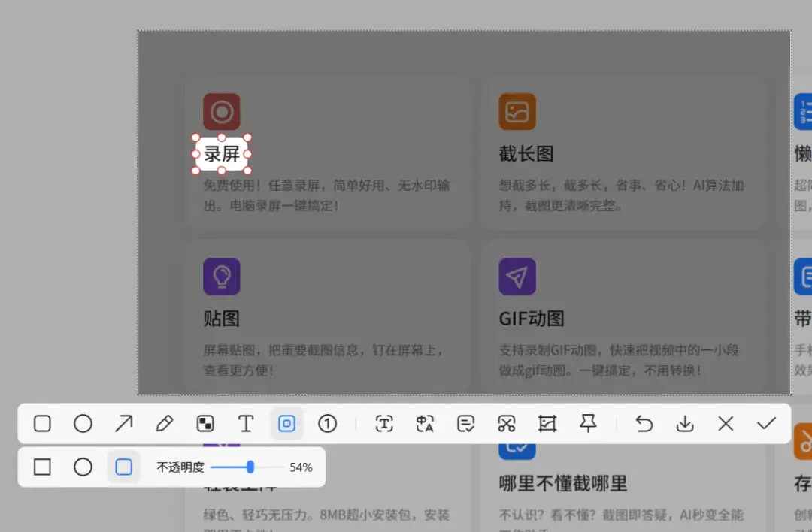Image resolution: width=812 pixels, height=532 pixels.
Task: Select the numbered step marker tool
Action: [327, 424]
